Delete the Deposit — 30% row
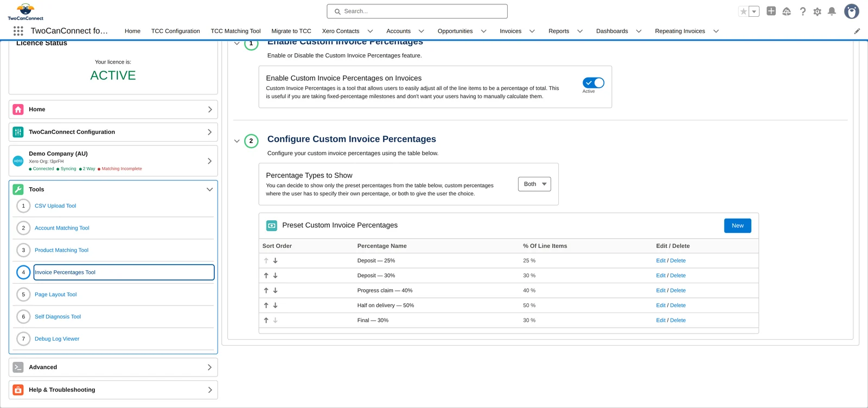868x408 pixels. pyautogui.click(x=678, y=276)
